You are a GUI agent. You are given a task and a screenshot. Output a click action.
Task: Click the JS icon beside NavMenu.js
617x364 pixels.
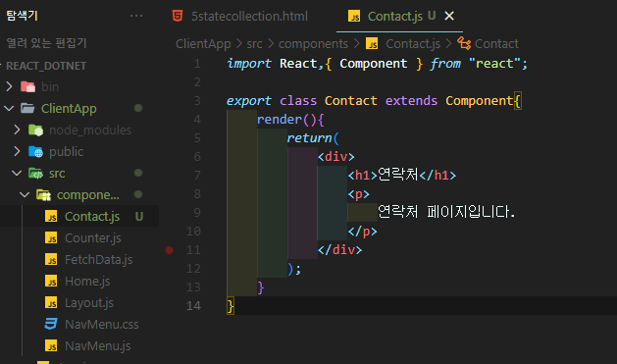coord(51,346)
